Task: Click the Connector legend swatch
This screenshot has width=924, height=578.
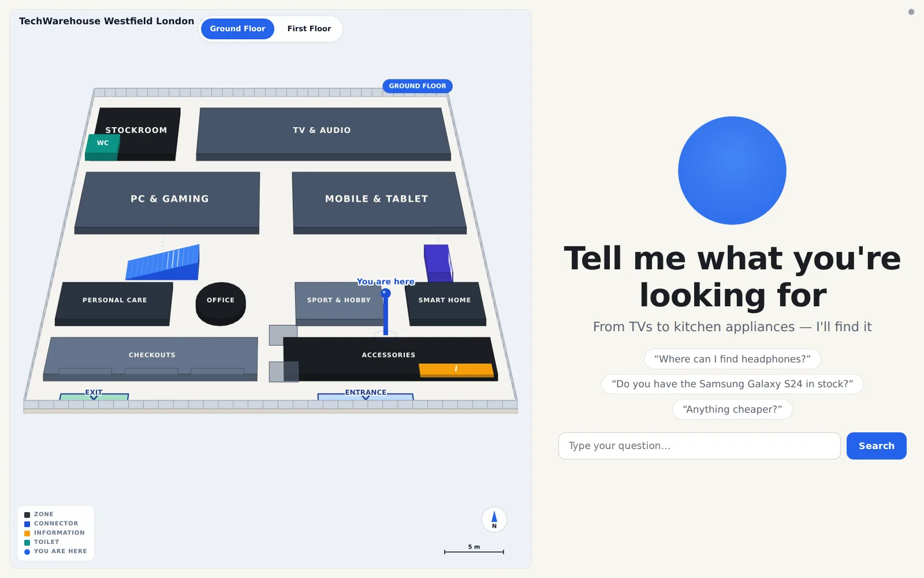Action: pyautogui.click(x=27, y=524)
